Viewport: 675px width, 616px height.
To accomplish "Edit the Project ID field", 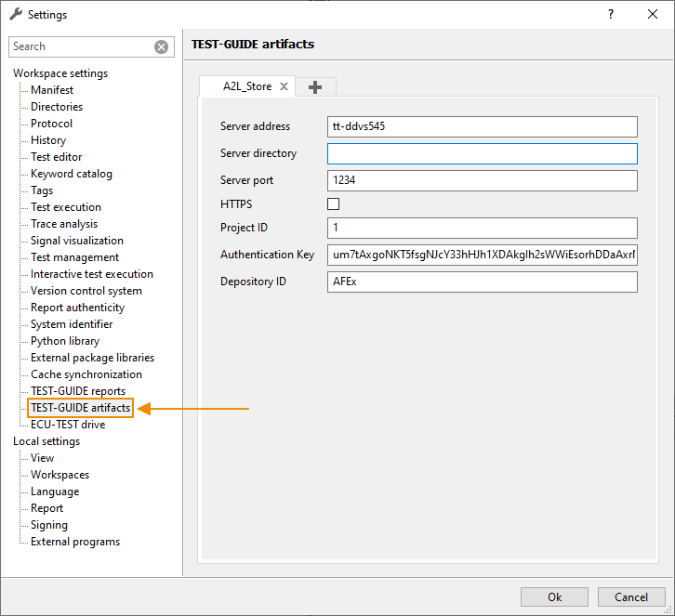I will point(483,228).
